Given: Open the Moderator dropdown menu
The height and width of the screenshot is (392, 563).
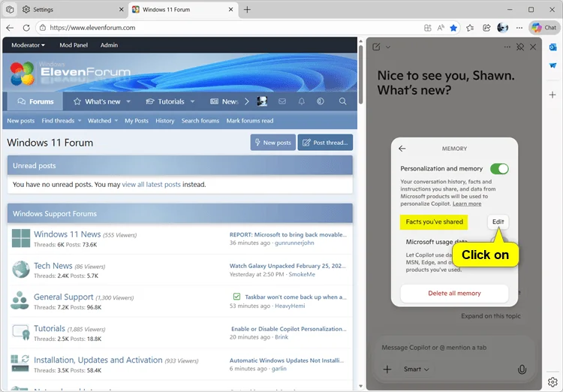Looking at the screenshot, I should 28,45.
